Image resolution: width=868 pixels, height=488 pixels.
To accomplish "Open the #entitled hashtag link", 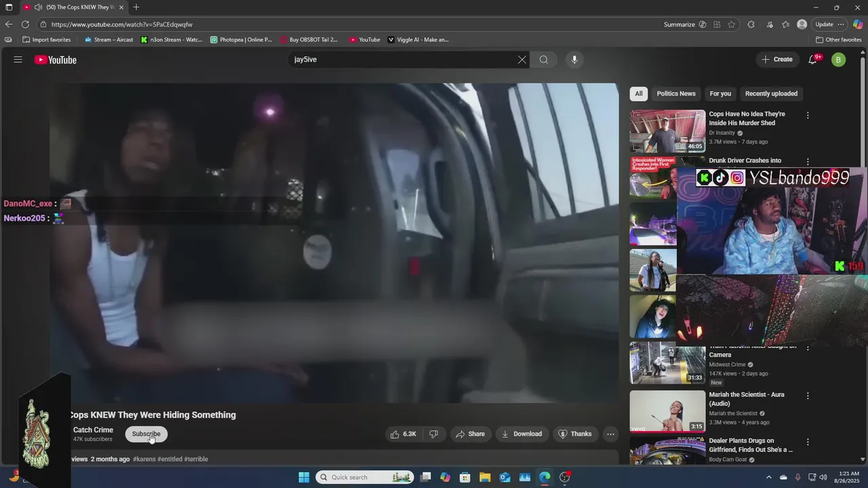I will click(x=170, y=459).
